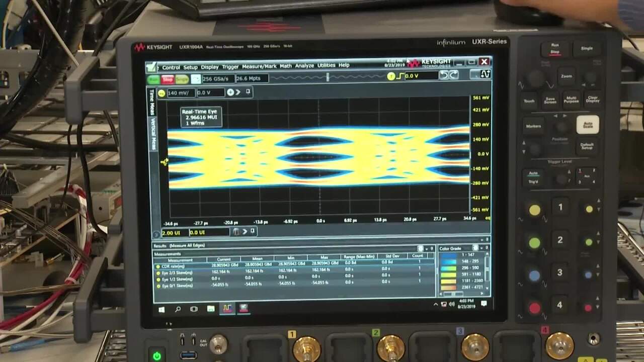Click the trigger level 0.0 V field
644x362 pixels.
(x=421, y=76)
